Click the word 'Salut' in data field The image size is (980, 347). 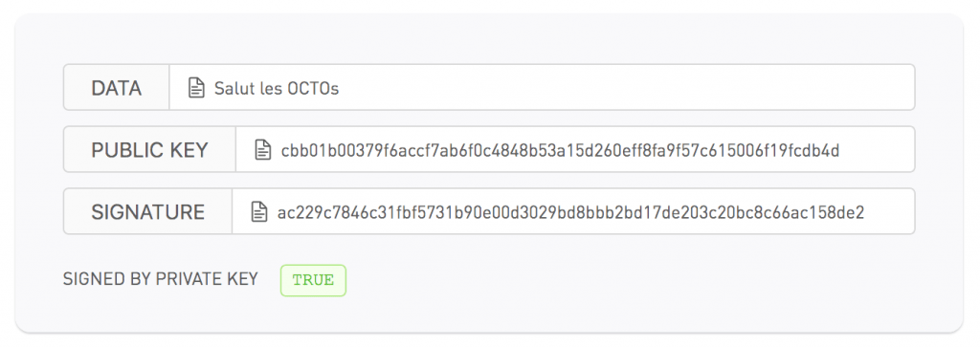pyautogui.click(x=234, y=88)
